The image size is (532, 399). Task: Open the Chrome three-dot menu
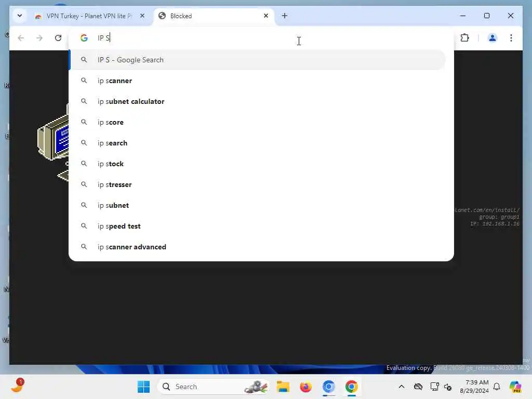click(511, 37)
